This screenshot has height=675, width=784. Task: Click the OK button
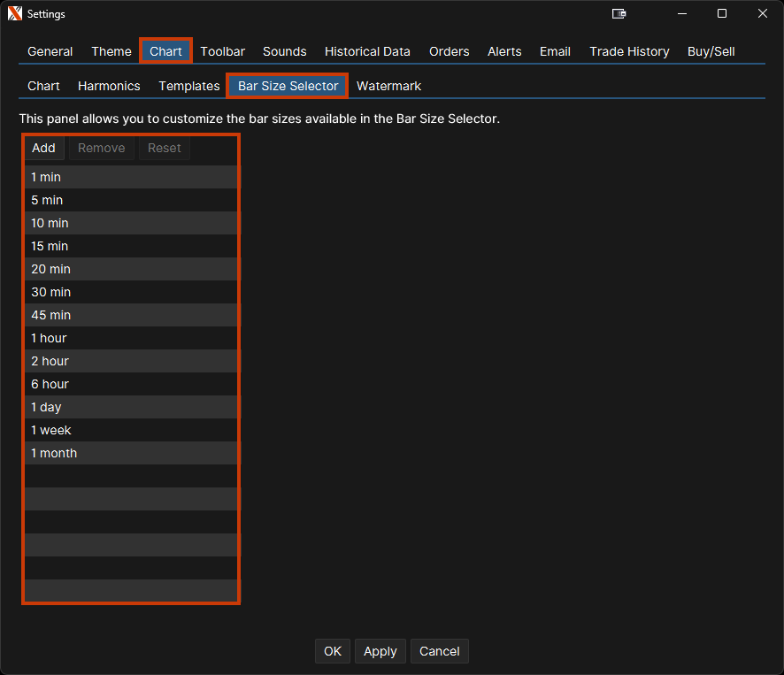[333, 651]
